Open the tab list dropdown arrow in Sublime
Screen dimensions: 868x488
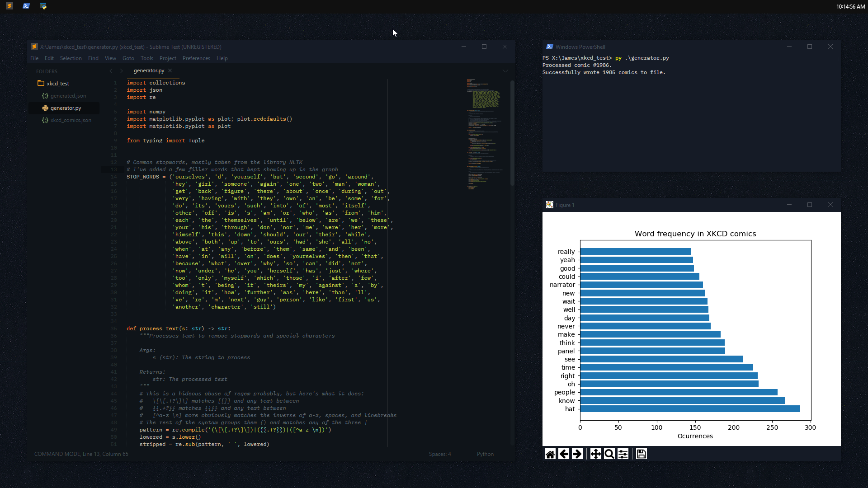coord(505,71)
